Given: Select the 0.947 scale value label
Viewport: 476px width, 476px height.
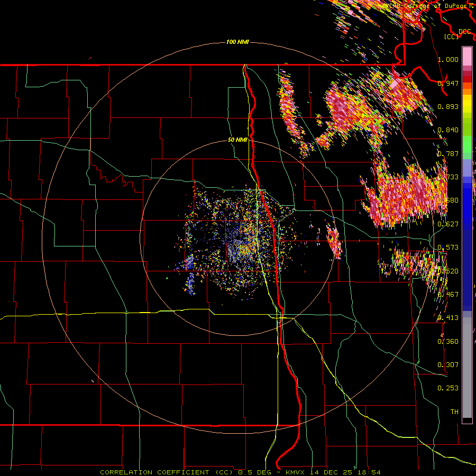Looking at the screenshot, I should [448, 83].
